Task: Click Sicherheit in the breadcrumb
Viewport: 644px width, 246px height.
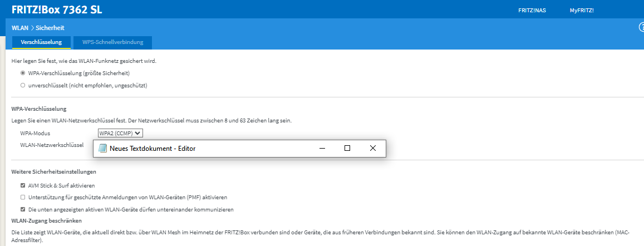Action: click(50, 28)
